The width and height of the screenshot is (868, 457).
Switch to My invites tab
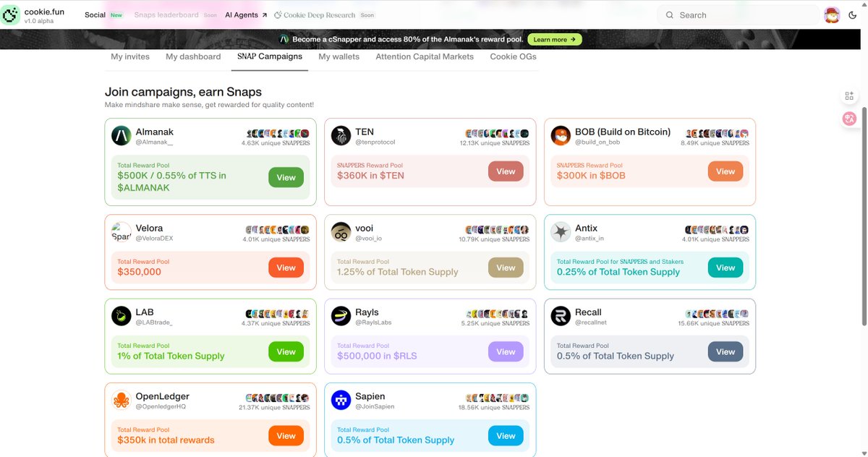coord(130,56)
